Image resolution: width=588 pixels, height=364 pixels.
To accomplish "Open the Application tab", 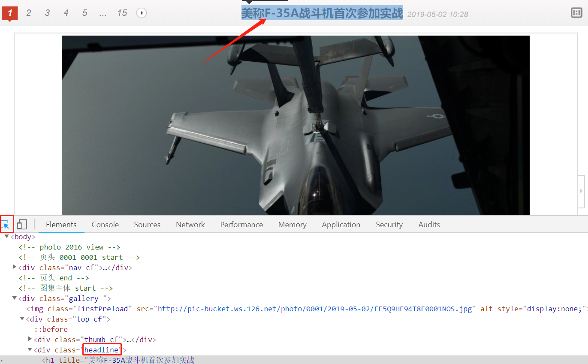I will coord(341,225).
